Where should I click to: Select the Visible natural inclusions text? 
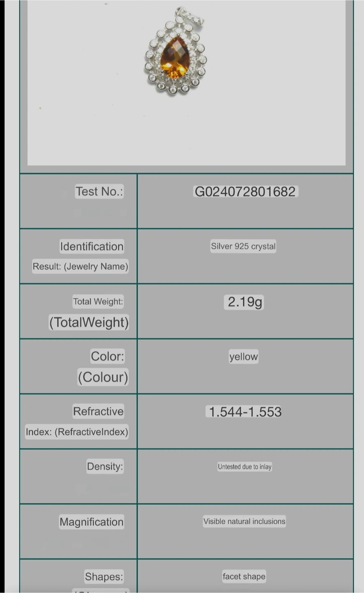244,521
